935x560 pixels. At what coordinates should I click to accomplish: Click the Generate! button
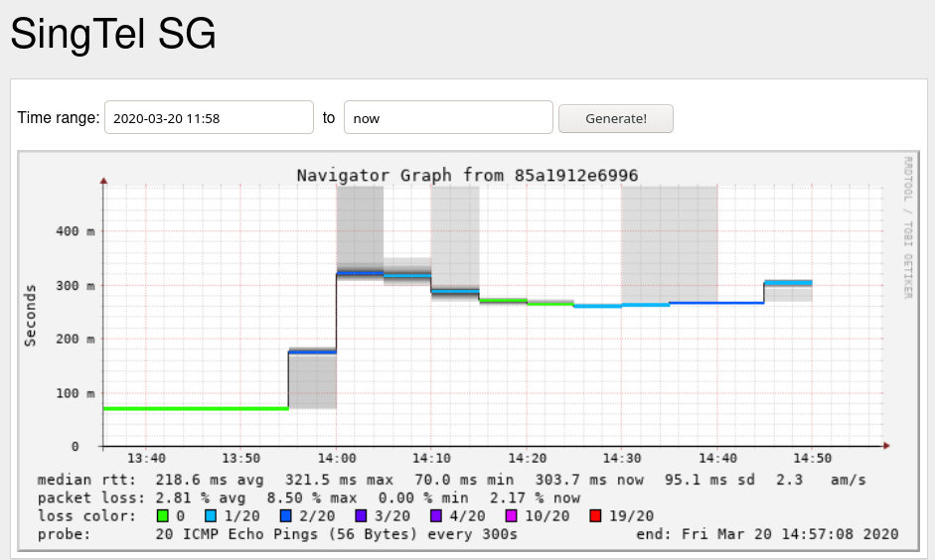click(615, 118)
